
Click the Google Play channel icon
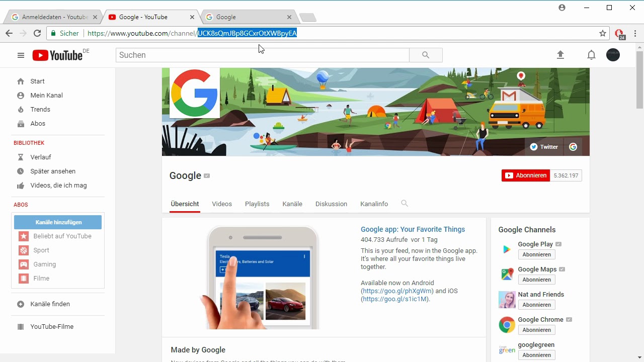click(x=507, y=249)
